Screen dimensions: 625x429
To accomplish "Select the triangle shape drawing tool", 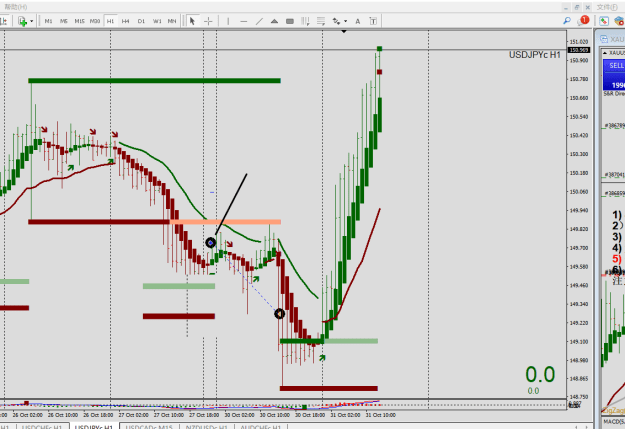I will pyautogui.click(x=274, y=21).
